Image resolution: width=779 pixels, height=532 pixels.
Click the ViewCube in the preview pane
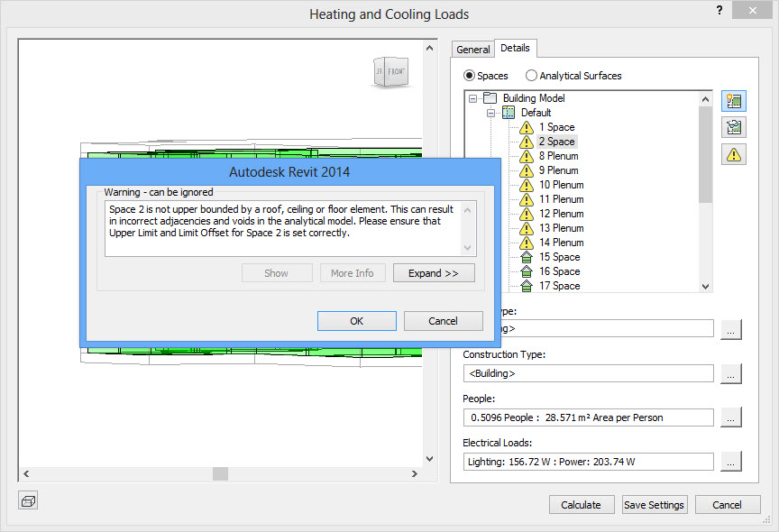pos(390,71)
